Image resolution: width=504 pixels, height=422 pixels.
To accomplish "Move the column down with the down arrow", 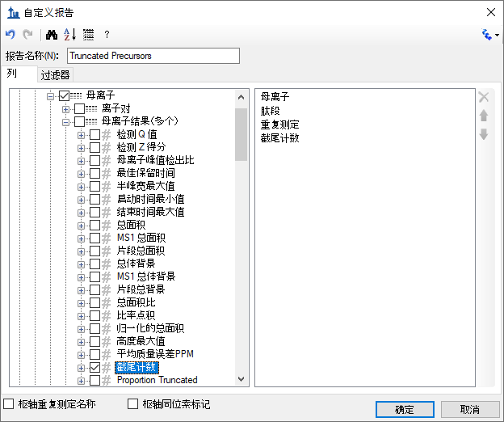I will coord(484,134).
